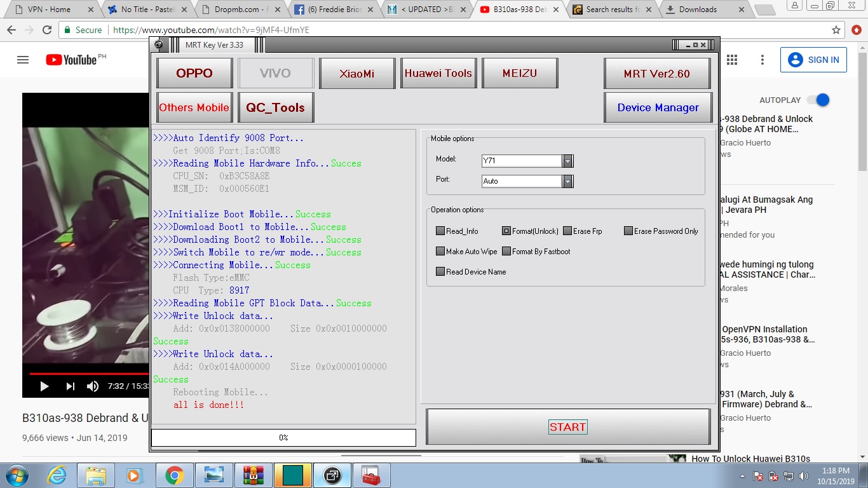Screen dimensions: 868x488
Task: Reload the YouTube page
Action: pos(47,30)
